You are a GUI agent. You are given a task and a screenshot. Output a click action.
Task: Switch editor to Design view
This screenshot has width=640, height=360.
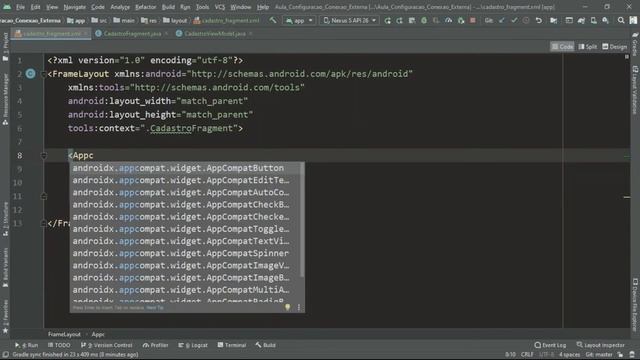click(615, 47)
